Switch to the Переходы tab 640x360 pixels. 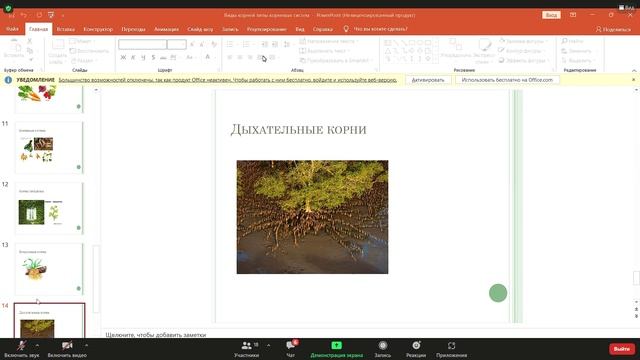[133, 29]
